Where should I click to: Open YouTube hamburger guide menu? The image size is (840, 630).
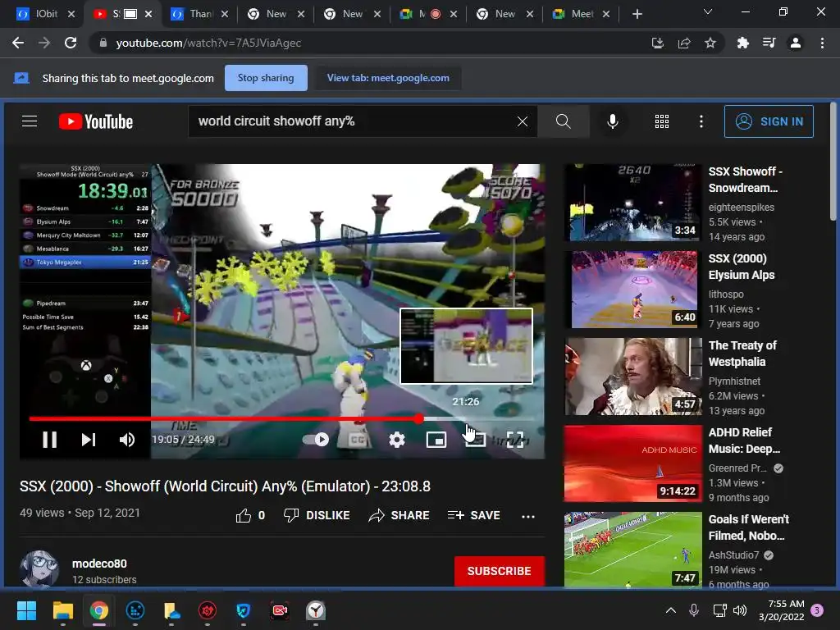[x=30, y=121]
